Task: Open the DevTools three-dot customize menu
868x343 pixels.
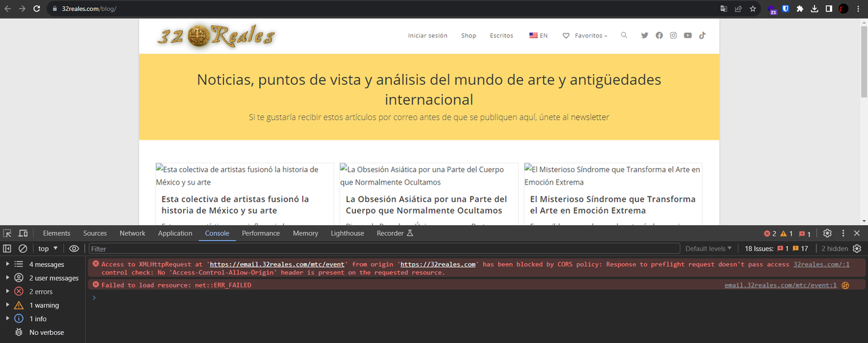Action: pyautogui.click(x=843, y=233)
